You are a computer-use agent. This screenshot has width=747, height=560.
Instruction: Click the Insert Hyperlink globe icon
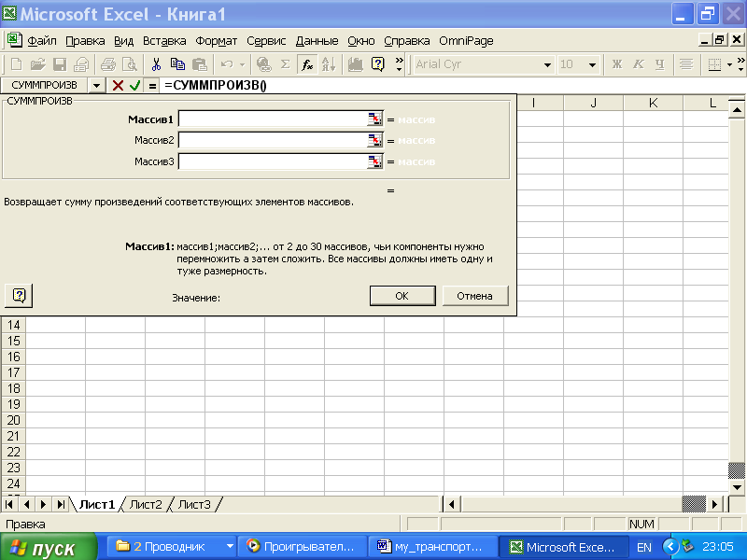[263, 64]
